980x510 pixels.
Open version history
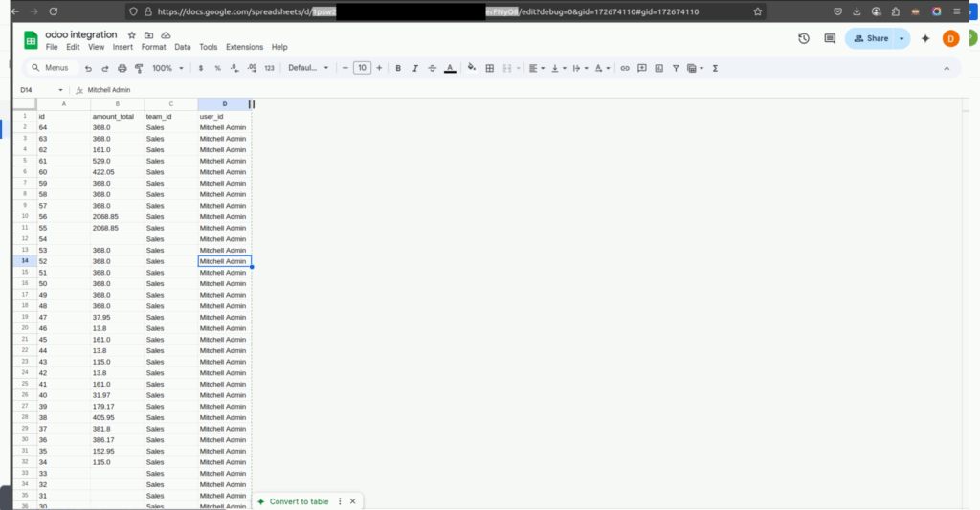coord(804,38)
